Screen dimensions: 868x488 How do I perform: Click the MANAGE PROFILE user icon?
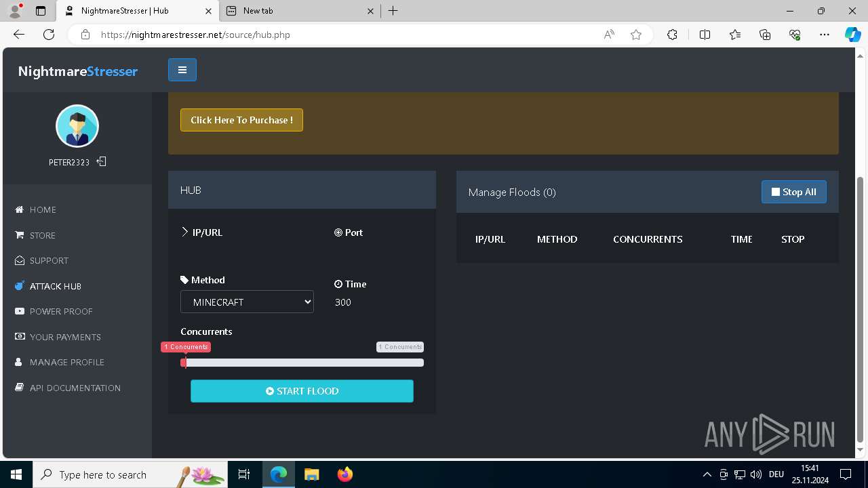point(19,363)
